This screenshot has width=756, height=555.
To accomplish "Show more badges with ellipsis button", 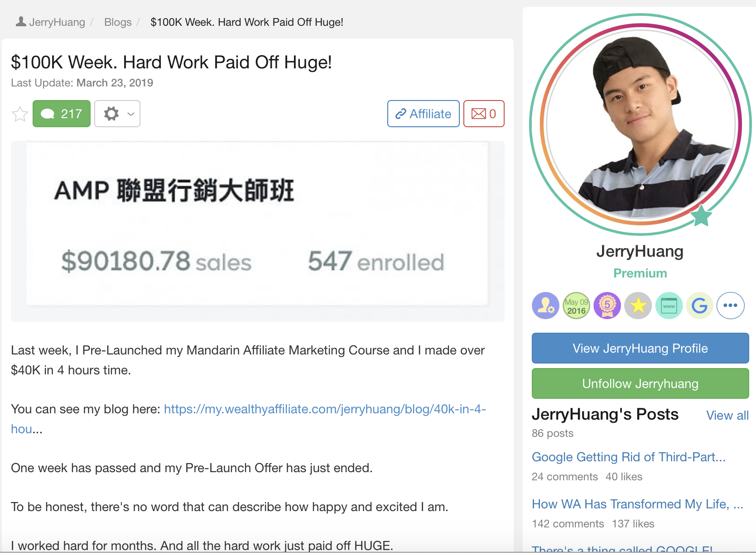I will 730,306.
